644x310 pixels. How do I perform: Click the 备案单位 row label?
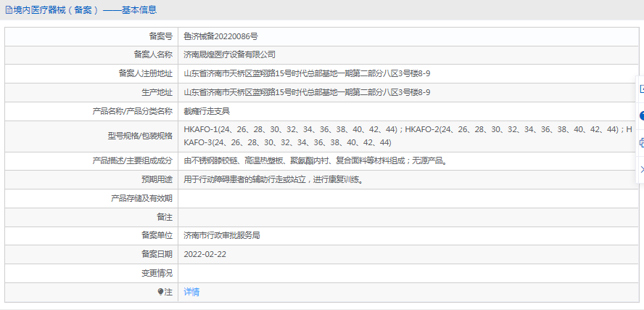point(157,235)
